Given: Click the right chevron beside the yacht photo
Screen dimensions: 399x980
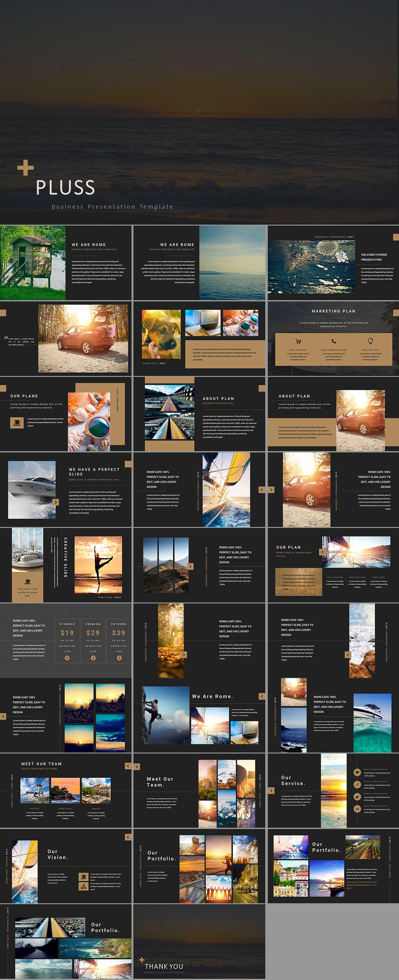Looking at the screenshot, I should pyautogui.click(x=56, y=502).
